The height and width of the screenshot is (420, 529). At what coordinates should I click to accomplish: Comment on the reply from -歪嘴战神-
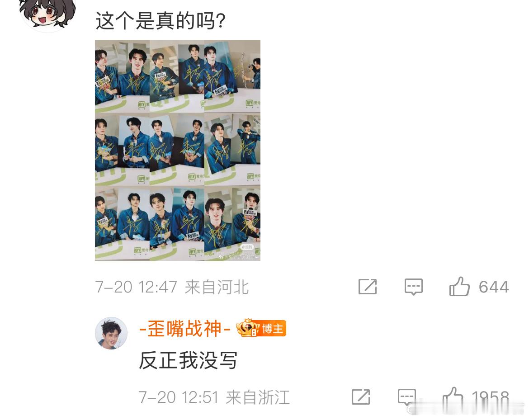406,397
